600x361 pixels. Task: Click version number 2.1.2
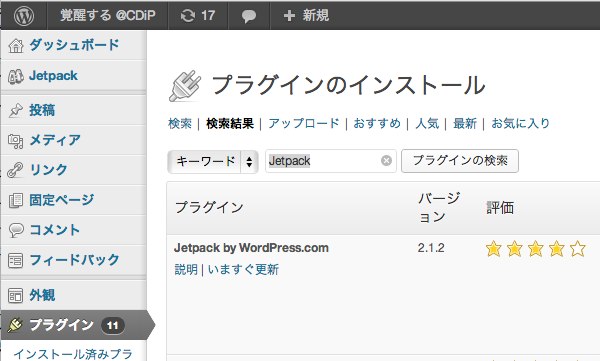tap(431, 248)
